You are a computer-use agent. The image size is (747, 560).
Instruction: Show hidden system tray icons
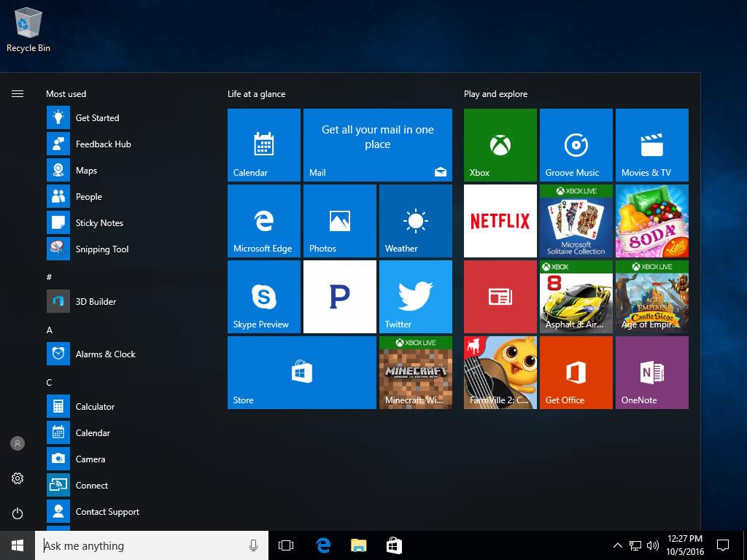click(x=618, y=545)
